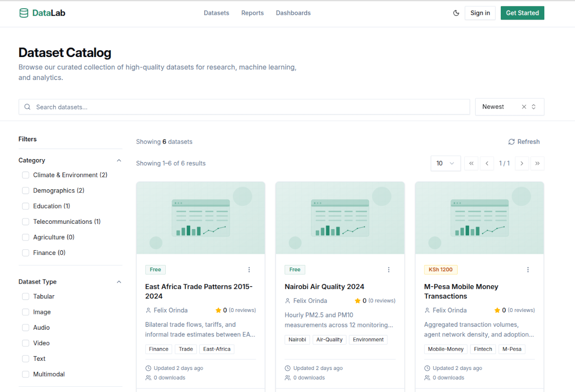Click clock icon on Nairobi Air Quality card
This screenshot has width=575, height=392.
pos(287,369)
